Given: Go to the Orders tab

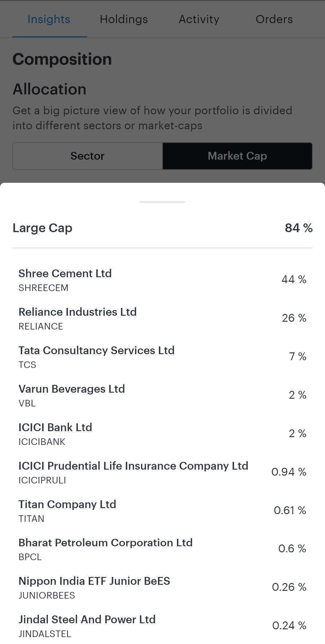Looking at the screenshot, I should pyautogui.click(x=274, y=19).
